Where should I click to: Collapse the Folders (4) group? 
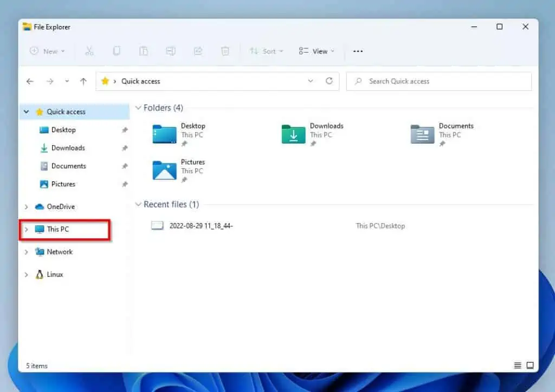pyautogui.click(x=138, y=107)
